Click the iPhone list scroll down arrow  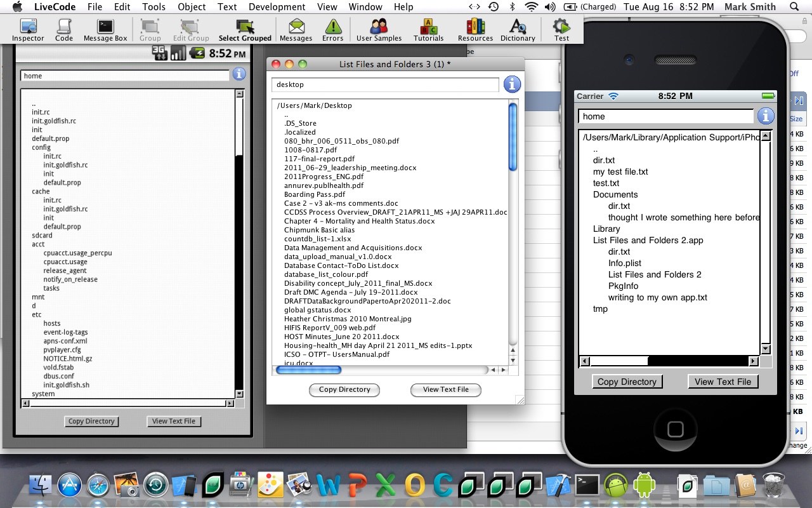coord(766,349)
